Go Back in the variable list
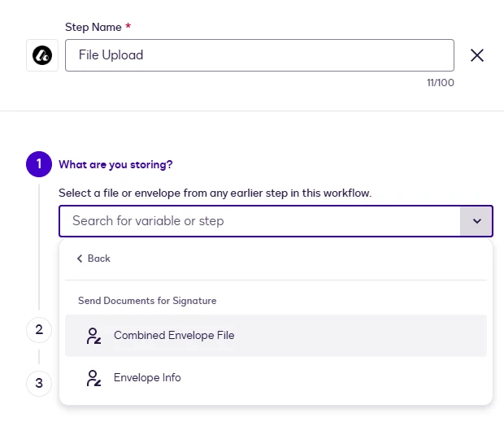 (93, 259)
